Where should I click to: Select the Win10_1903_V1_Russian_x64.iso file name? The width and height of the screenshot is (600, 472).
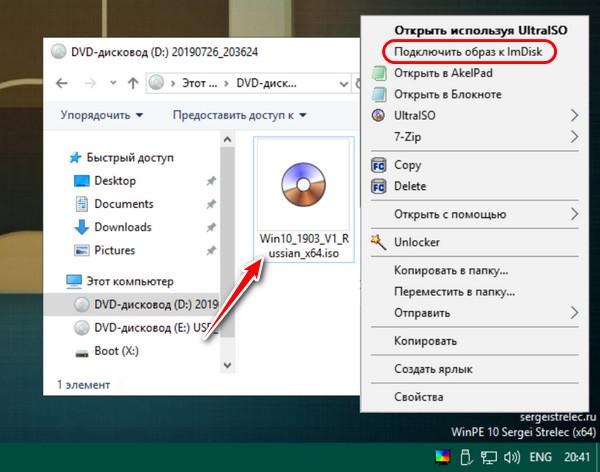(304, 246)
